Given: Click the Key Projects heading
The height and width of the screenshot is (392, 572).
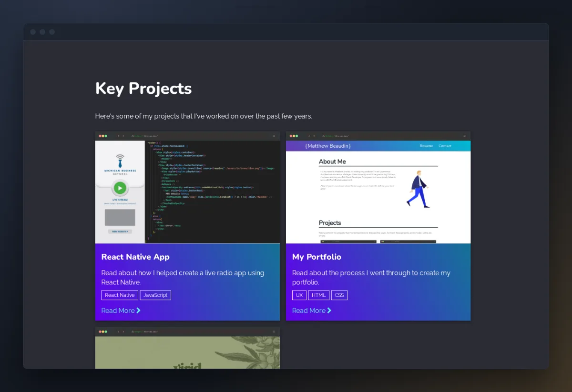Looking at the screenshot, I should [x=143, y=89].
